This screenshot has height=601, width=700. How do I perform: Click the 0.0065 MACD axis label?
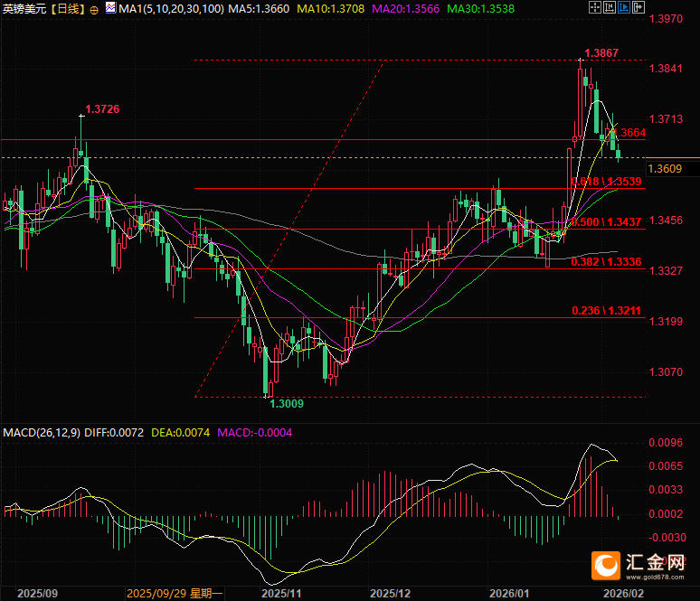[666, 466]
